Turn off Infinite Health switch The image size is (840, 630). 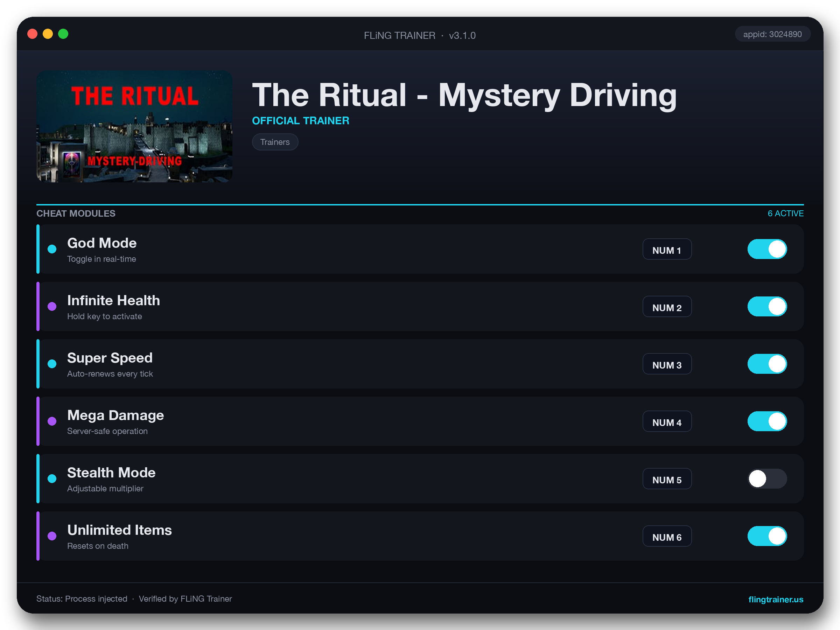click(767, 307)
